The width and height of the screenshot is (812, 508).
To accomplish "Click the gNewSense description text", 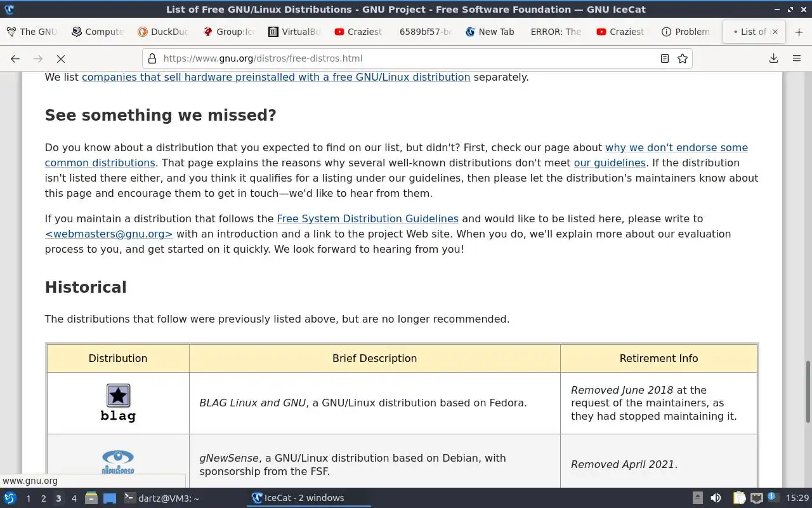I will [353, 464].
